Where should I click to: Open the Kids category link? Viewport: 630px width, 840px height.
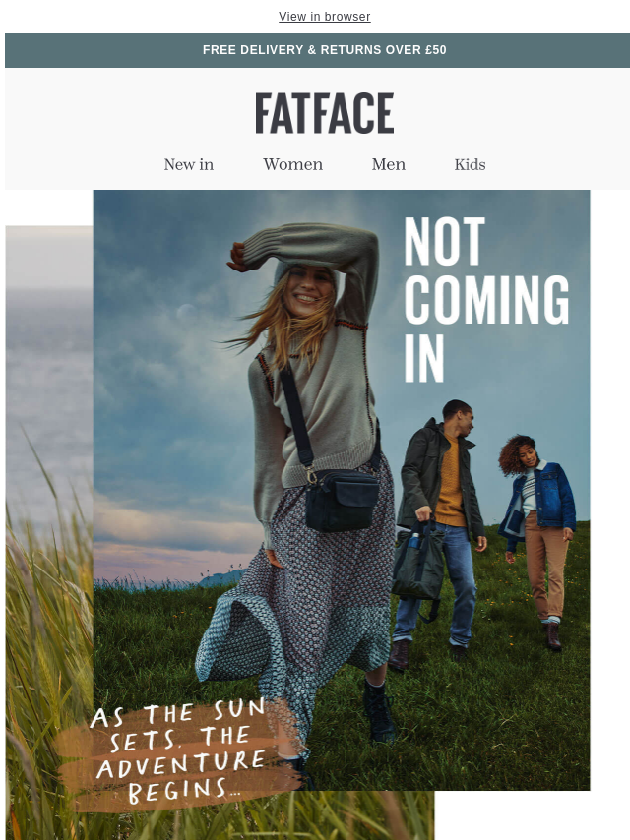[471, 164]
